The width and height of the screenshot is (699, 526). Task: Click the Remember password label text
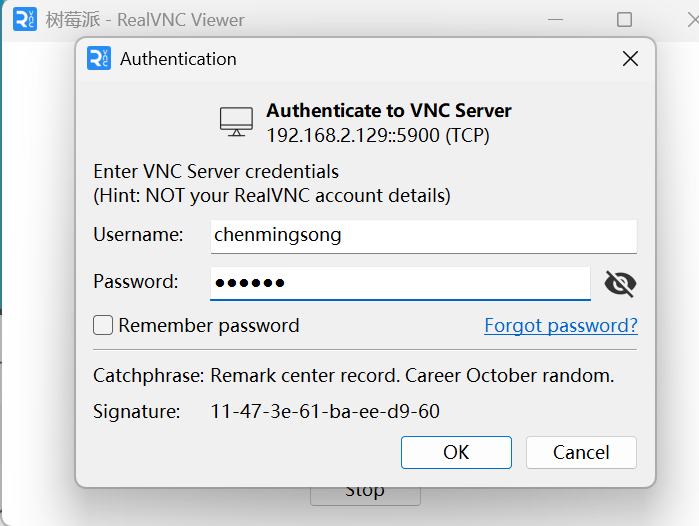[x=209, y=326]
